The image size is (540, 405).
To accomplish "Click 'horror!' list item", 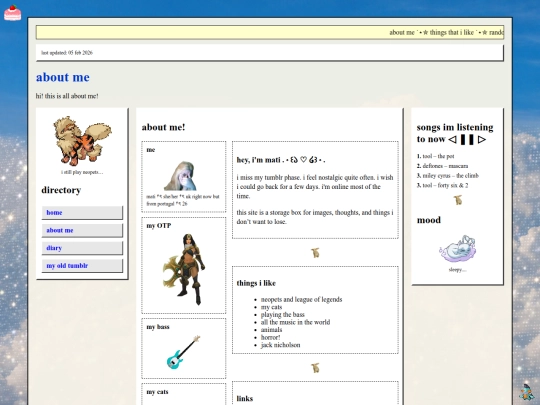I will 270,337.
